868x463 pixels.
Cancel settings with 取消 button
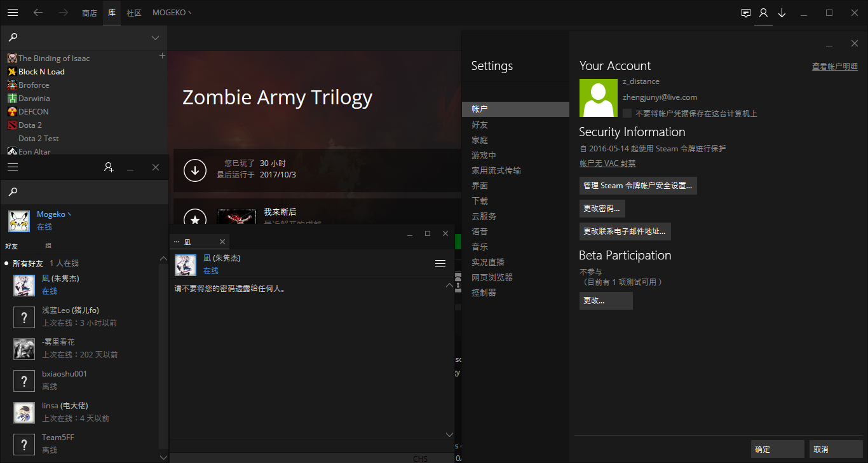[836, 449]
